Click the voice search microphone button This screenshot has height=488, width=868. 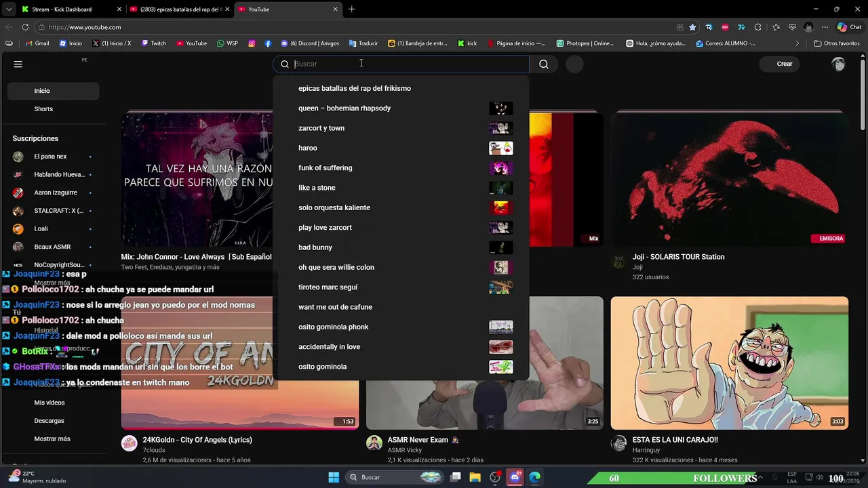click(x=574, y=64)
